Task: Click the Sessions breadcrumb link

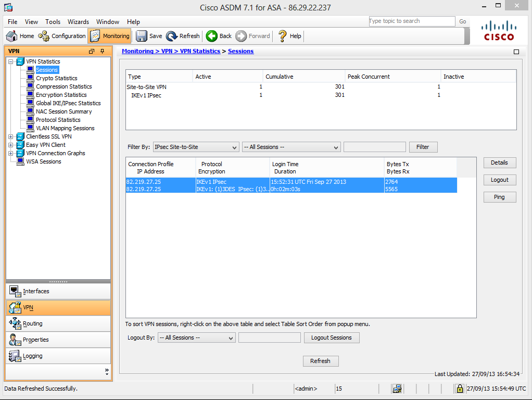Action: coord(240,51)
